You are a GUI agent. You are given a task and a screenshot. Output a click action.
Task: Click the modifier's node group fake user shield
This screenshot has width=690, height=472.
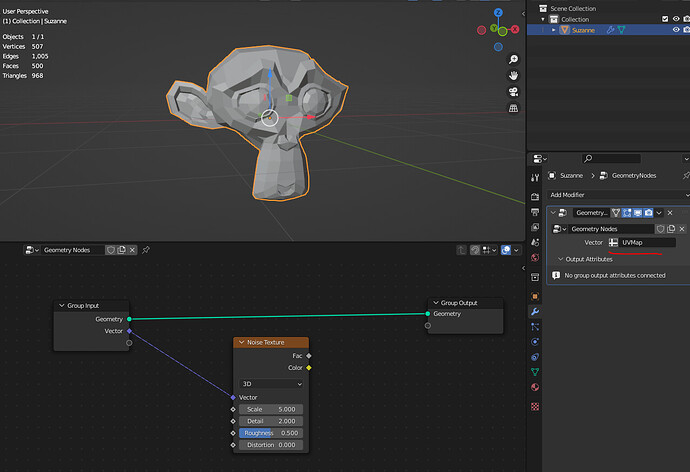(x=660, y=229)
